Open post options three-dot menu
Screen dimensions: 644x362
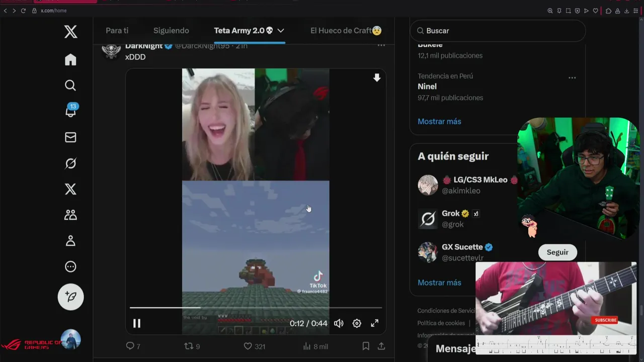[x=381, y=45]
